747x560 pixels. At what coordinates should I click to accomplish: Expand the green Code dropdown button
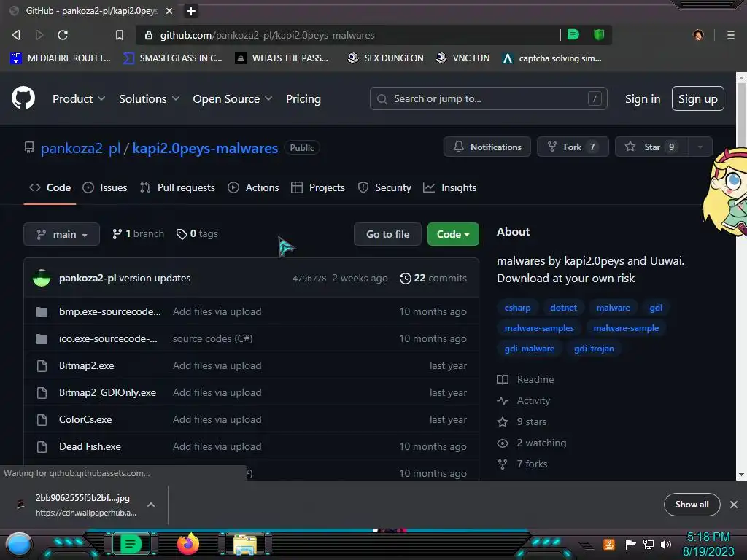(x=453, y=234)
